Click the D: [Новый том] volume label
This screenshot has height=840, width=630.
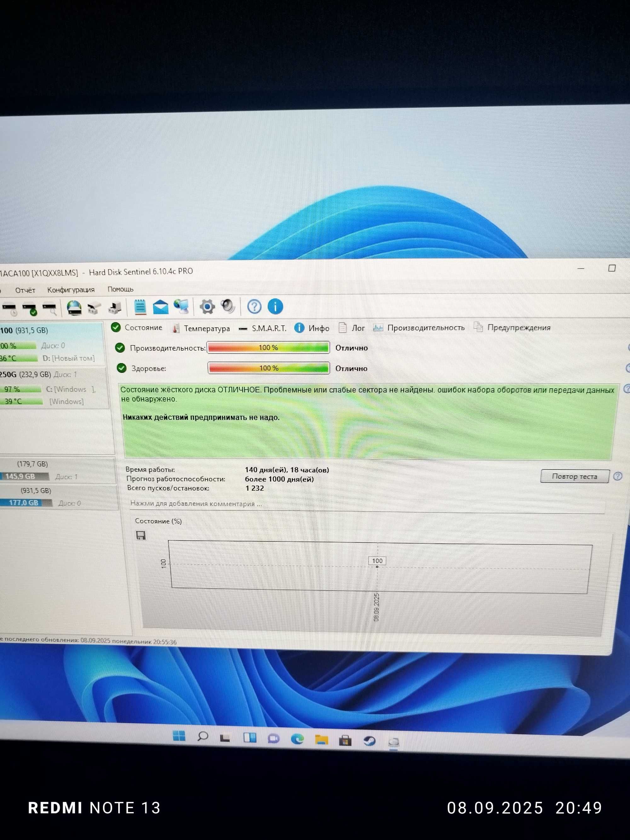[68, 358]
